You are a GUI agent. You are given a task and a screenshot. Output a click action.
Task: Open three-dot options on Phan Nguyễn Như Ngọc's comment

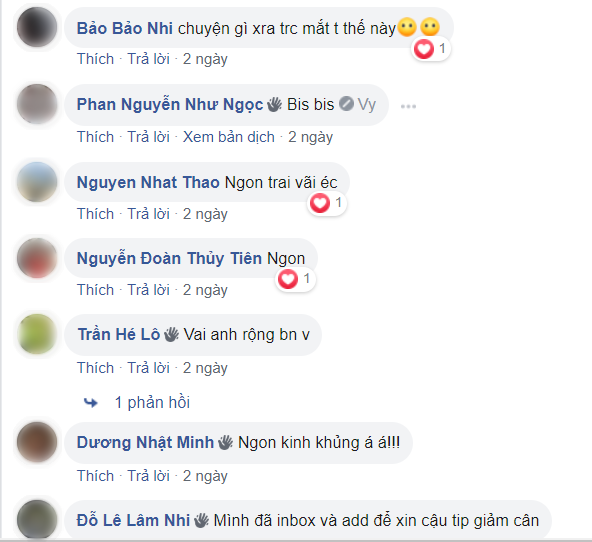[x=408, y=106]
